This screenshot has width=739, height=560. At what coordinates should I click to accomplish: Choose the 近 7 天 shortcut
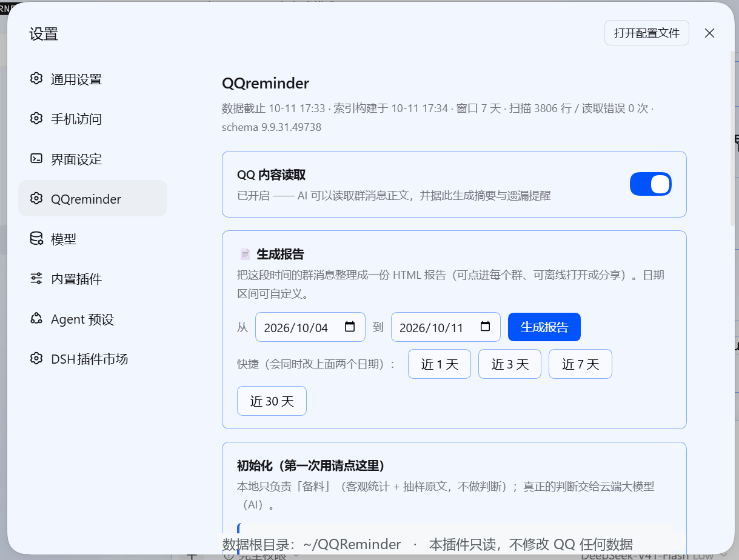click(580, 364)
